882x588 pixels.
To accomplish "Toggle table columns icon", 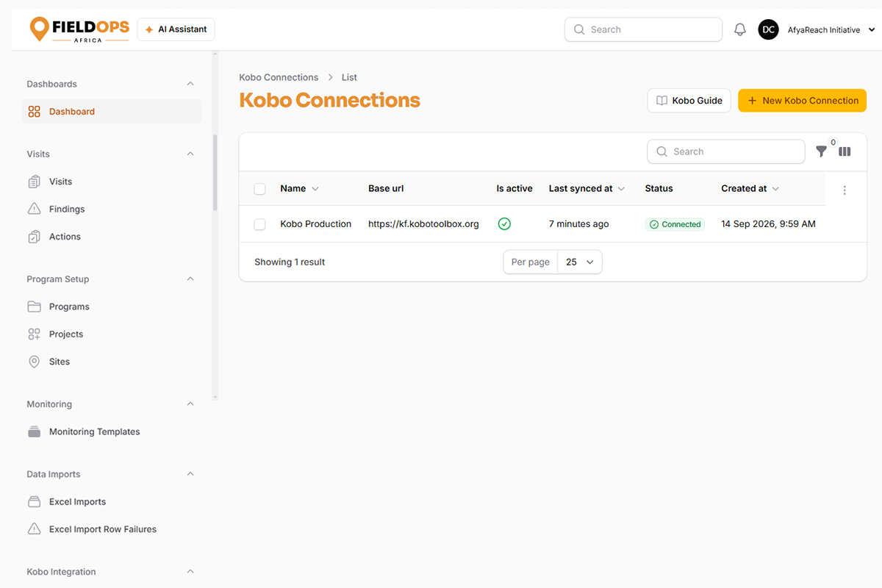I will 845,151.
